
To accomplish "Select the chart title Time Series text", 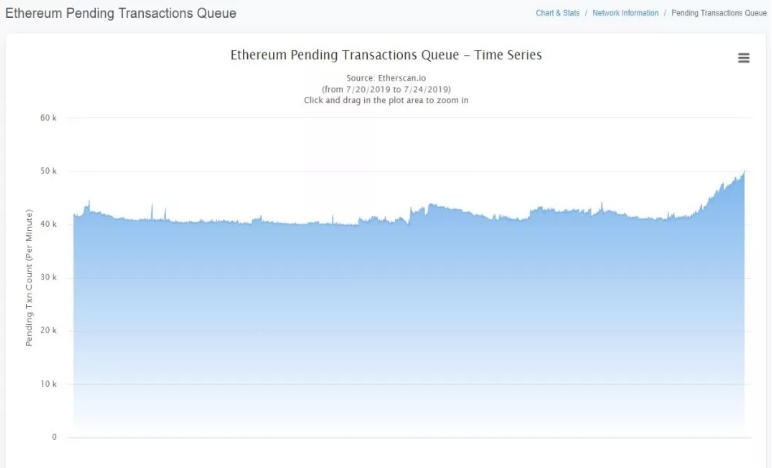I will tap(508, 55).
